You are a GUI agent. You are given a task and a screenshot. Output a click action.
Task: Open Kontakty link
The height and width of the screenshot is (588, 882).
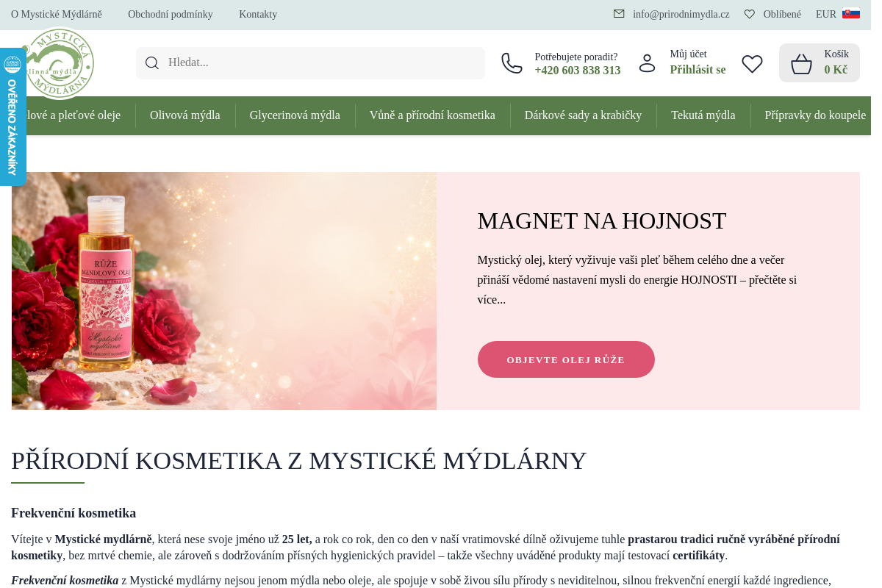(x=258, y=14)
